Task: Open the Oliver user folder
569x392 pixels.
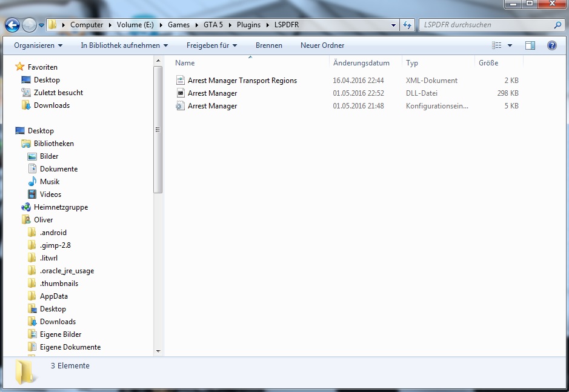Action: (43, 220)
